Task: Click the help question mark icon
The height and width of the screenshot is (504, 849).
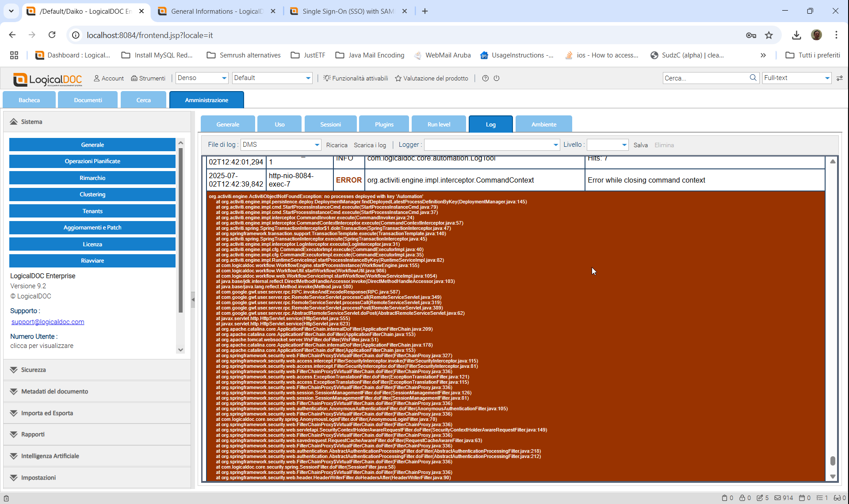Action: pos(485,78)
